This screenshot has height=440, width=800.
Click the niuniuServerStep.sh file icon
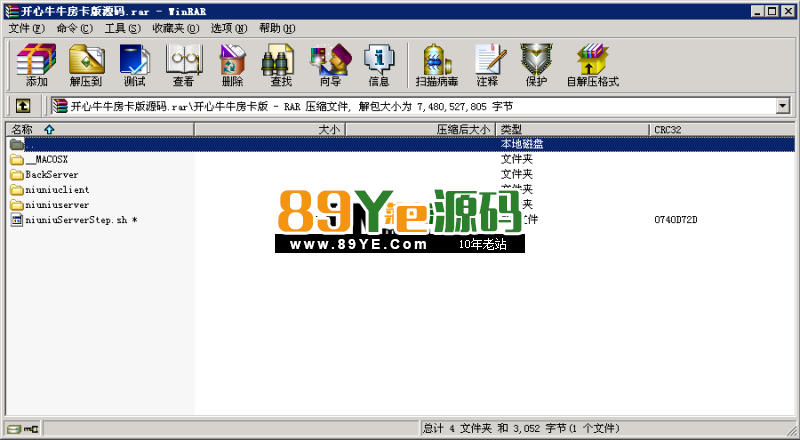pos(17,220)
